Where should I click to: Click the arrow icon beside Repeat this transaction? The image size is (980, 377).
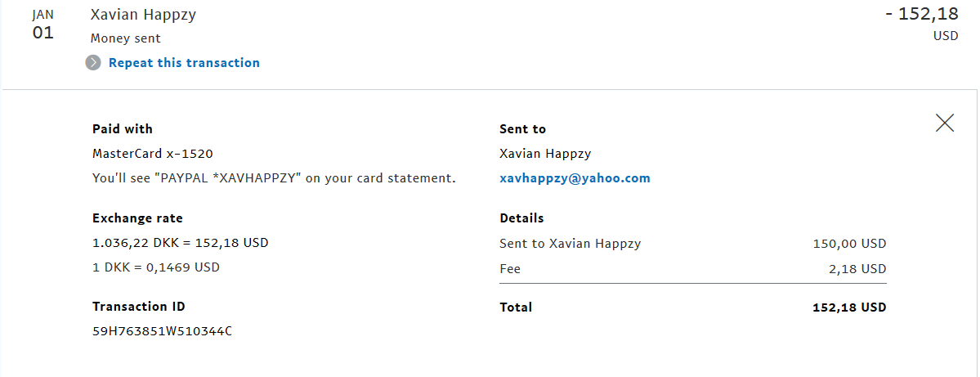click(x=93, y=62)
